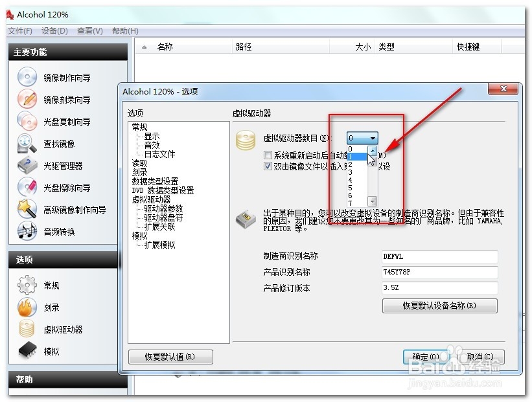This screenshot has width=532, height=402.
Task: Click the 光盘擦除向导 eraser icon
Action: (27, 187)
